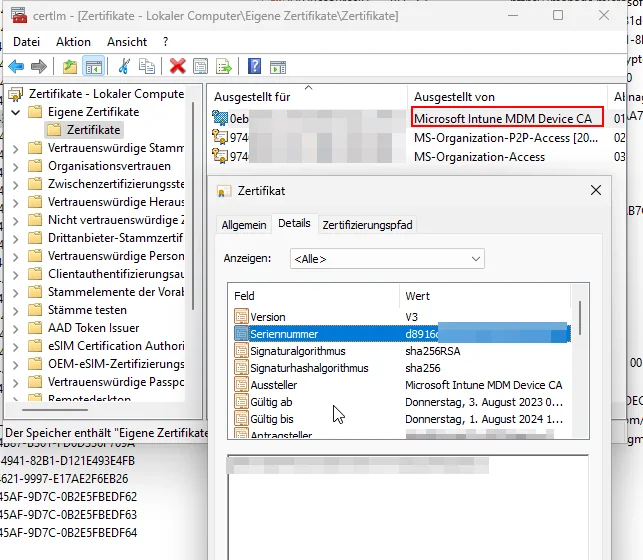Click the certificate icon of the 0eb row

[x=220, y=118]
